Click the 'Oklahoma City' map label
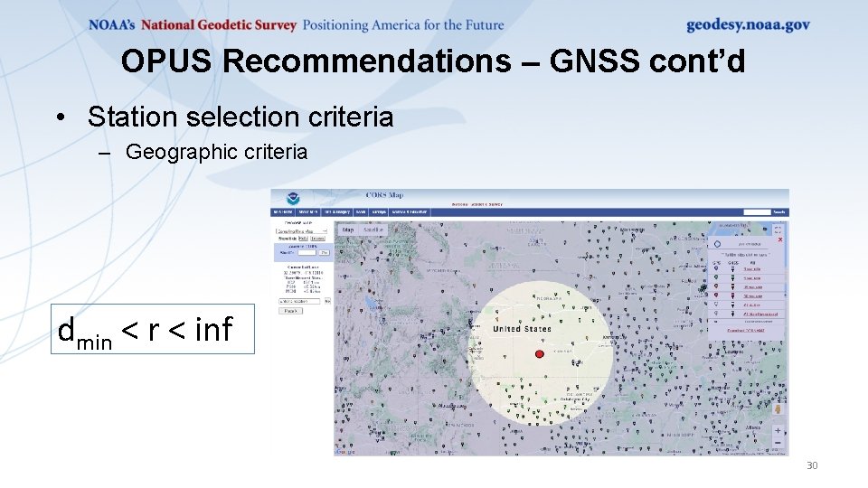 point(574,399)
